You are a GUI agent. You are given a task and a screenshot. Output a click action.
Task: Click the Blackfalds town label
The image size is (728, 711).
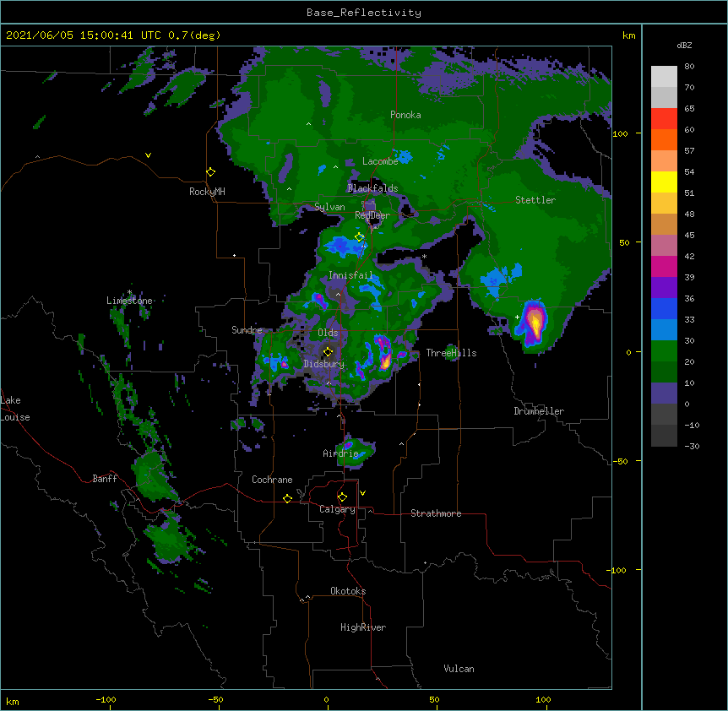[372, 188]
